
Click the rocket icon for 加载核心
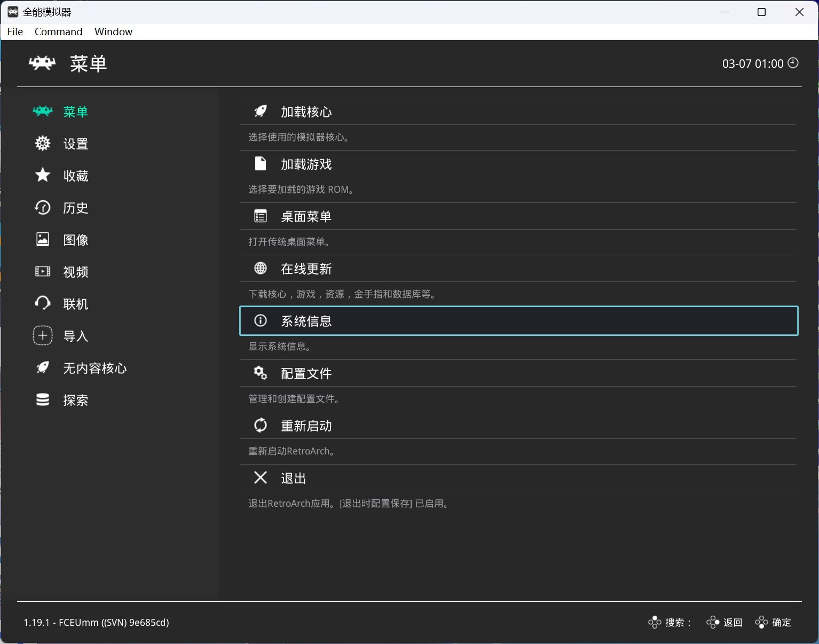(261, 111)
